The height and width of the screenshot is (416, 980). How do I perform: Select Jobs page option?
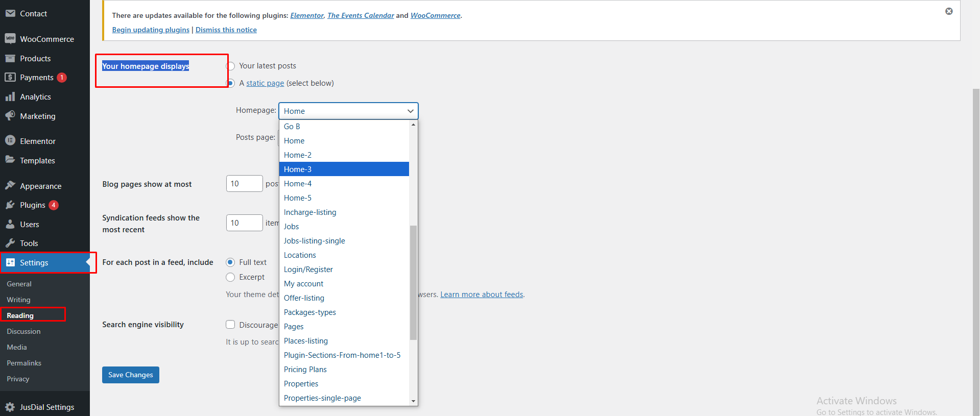pyautogui.click(x=344, y=227)
